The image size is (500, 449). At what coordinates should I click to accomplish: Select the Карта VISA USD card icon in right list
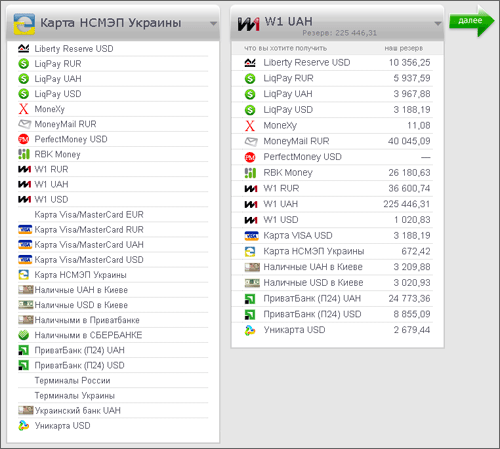[x=252, y=236]
